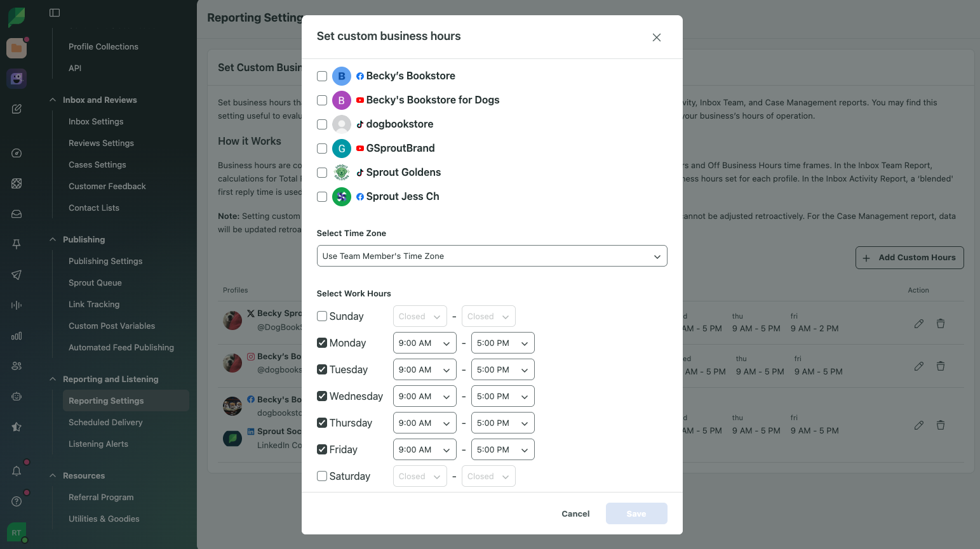
Task: Enable Sunday work hours checkbox
Action: click(322, 316)
